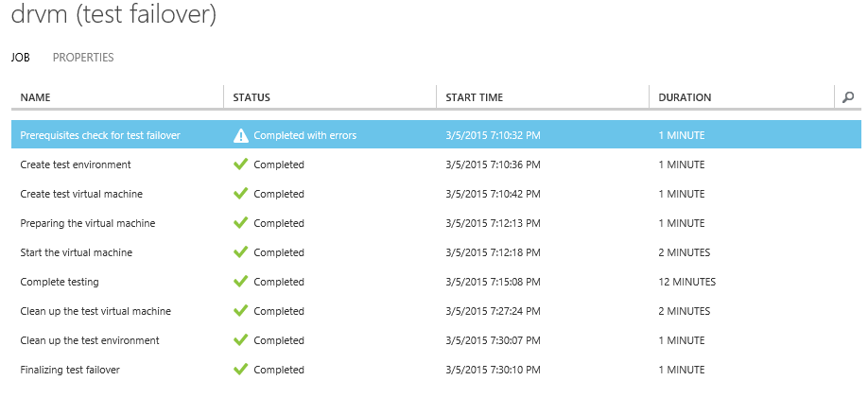The image size is (868, 415).
Task: Sort by the STATUS column header
Action: (252, 97)
